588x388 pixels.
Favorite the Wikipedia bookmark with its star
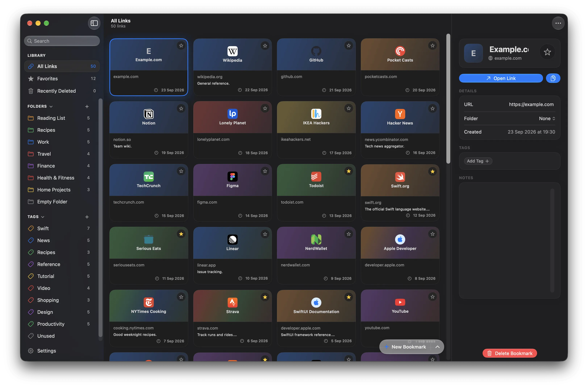pos(265,46)
